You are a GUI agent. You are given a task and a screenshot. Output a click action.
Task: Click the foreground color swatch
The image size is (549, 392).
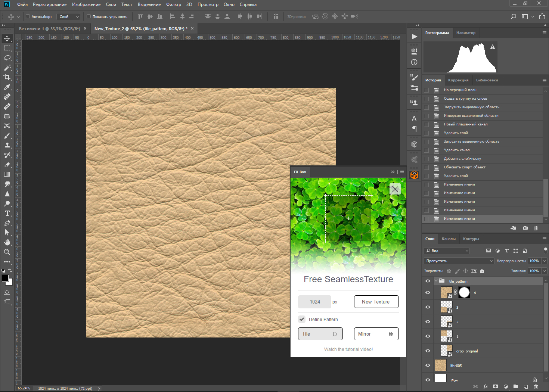[x=5, y=278]
